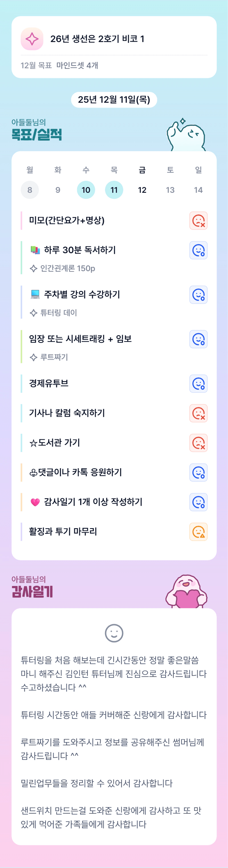This screenshot has width=228, height=868.
Task: Expand 루트짜기 sub-note under 임장 goal
Action: (x=54, y=357)
